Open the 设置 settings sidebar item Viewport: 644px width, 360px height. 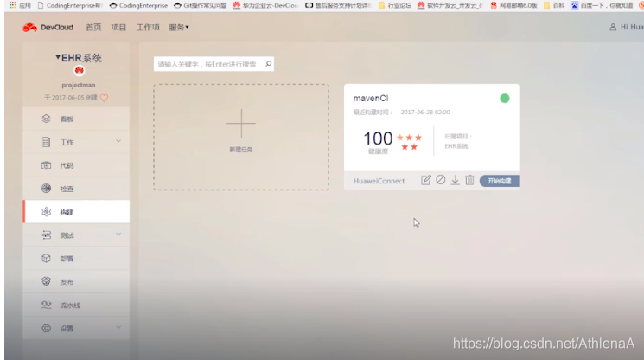pyautogui.click(x=76, y=328)
